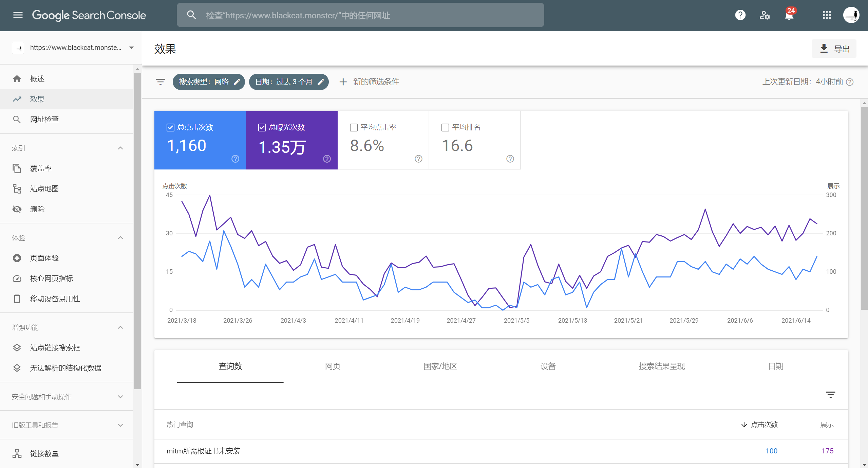This screenshot has width=868, height=468.
Task: Add 新的筛选条件 filter
Action: click(x=369, y=82)
